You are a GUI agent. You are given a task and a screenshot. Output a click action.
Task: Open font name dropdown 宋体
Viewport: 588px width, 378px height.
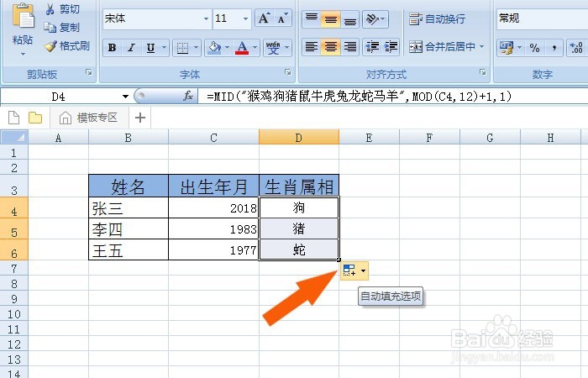pos(206,18)
